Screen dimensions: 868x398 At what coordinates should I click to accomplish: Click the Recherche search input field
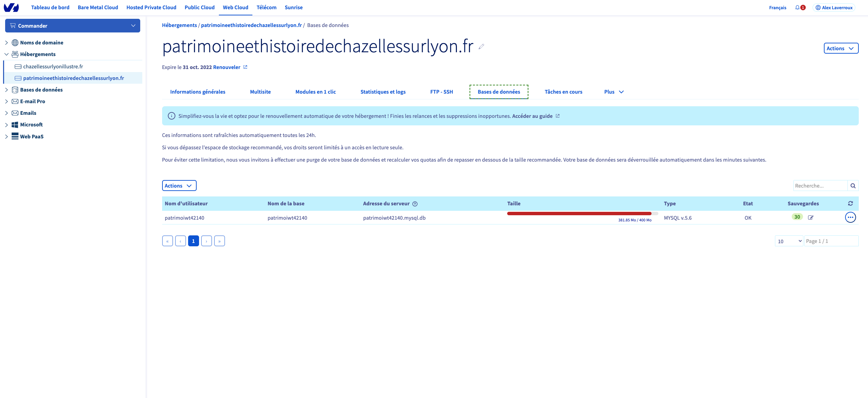(x=820, y=186)
